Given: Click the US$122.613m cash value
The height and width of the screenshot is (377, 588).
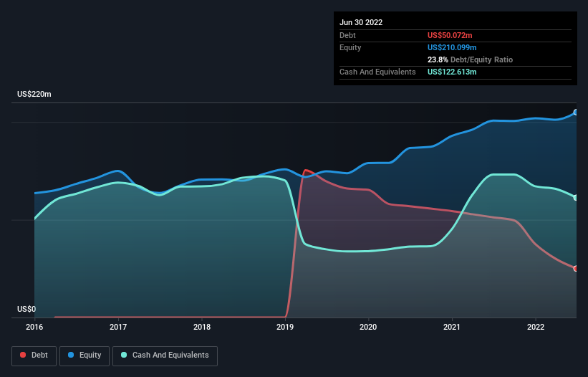Looking at the screenshot, I should coord(452,72).
